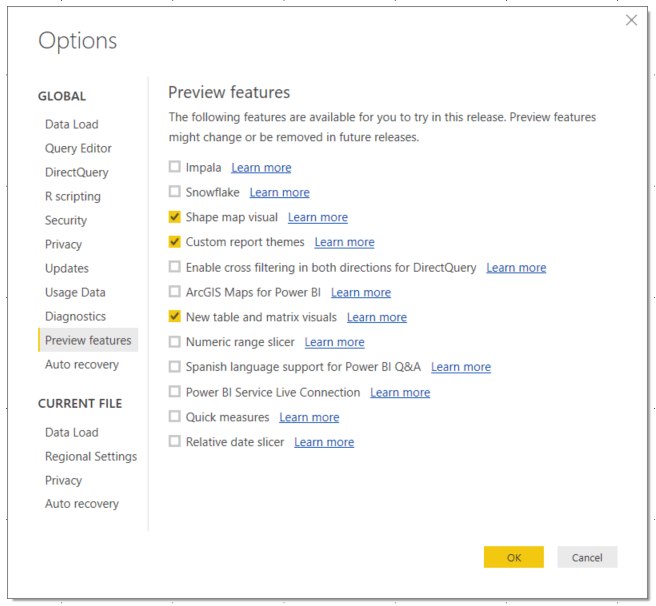Open Learn more for Quick measures
This screenshot has height=606, width=656.
pos(309,417)
